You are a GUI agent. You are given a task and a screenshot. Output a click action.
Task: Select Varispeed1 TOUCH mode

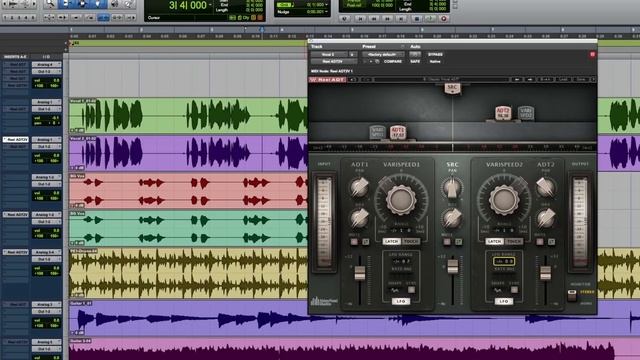point(411,242)
